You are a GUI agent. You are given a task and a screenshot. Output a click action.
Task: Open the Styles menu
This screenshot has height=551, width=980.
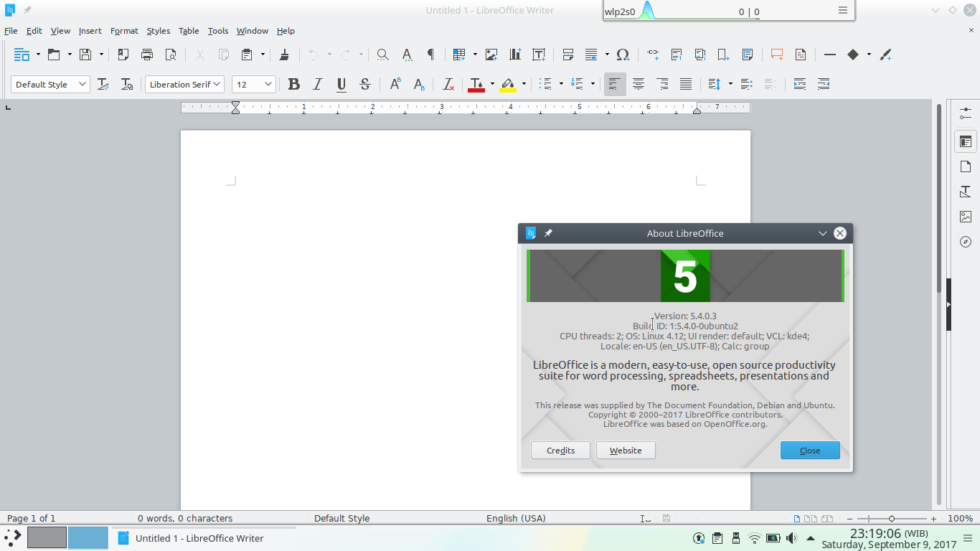pos(159,31)
